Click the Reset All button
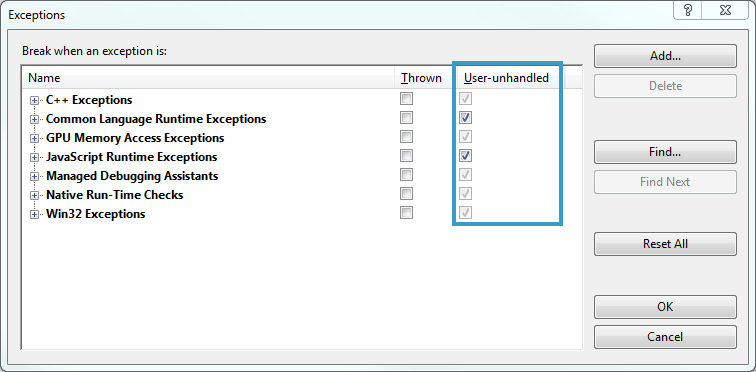 tap(665, 244)
